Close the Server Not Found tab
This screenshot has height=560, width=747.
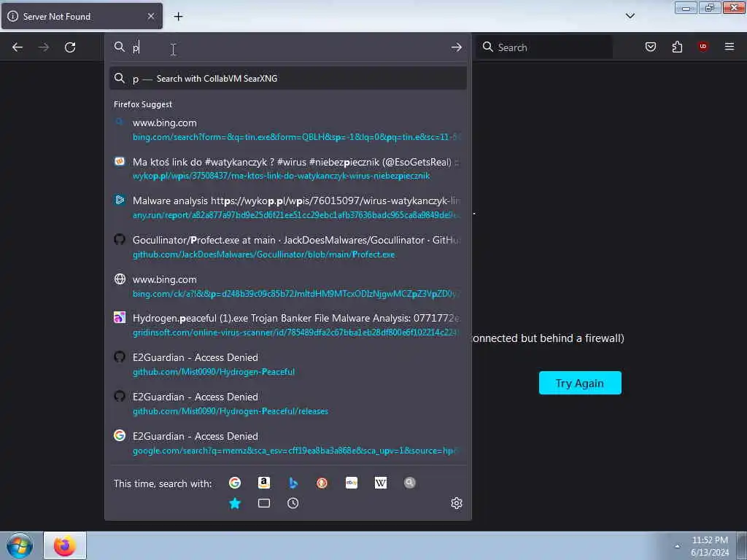151,16
